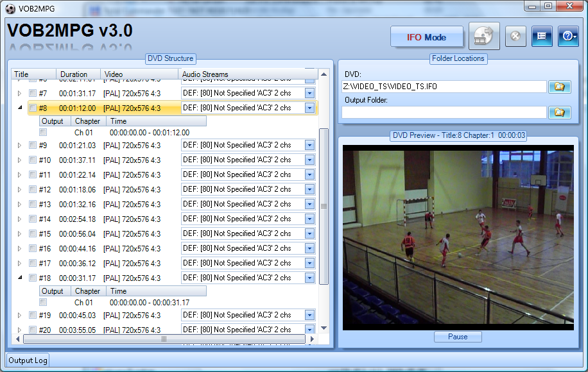Tick the Ch 01 checkbox under title #18
The height and width of the screenshot is (372, 588).
44,302
